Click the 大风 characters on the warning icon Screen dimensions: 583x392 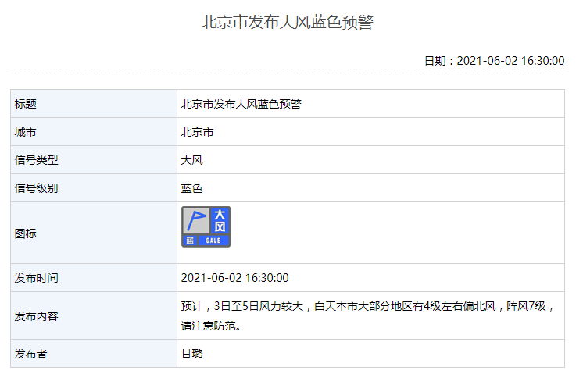(220, 220)
